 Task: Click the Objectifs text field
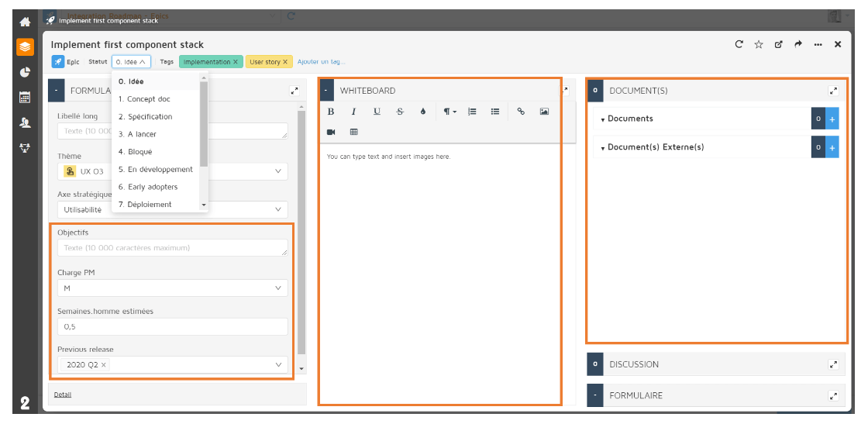click(172, 248)
